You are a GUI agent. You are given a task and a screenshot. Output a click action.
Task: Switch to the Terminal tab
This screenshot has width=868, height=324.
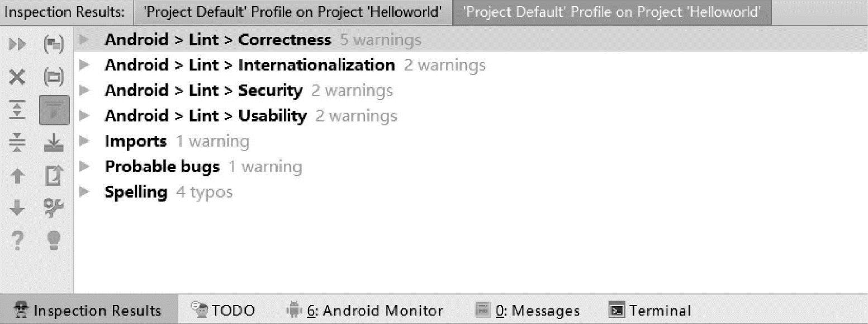(x=650, y=311)
